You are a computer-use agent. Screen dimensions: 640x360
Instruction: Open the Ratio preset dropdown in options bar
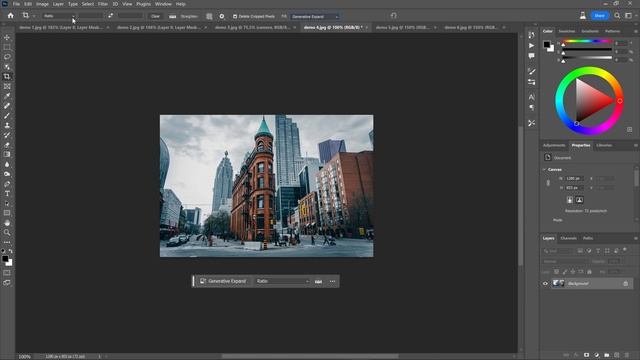pyautogui.click(x=60, y=16)
